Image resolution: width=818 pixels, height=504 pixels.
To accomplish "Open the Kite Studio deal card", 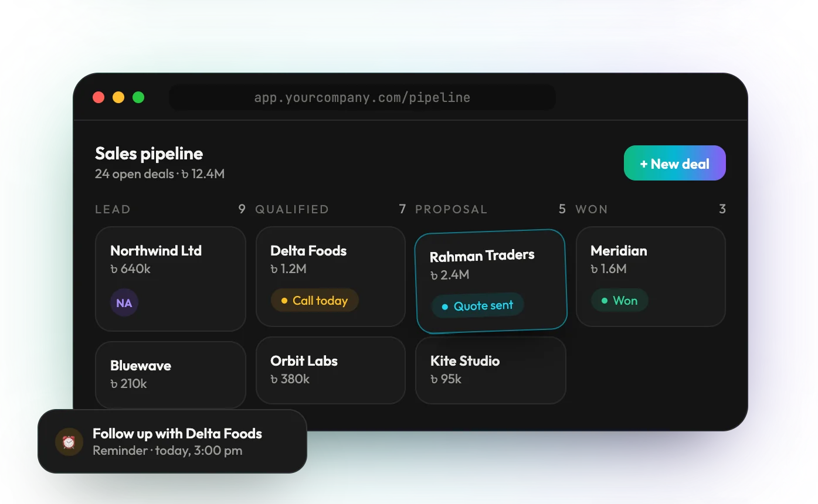I will (491, 370).
